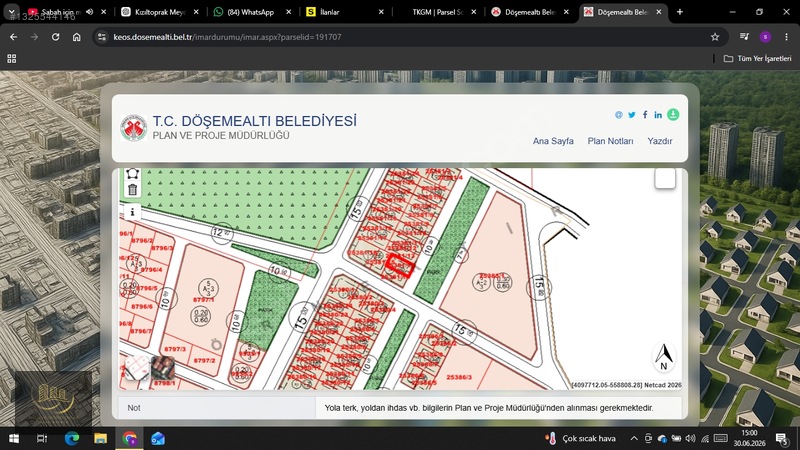Open the volume control in the tray
This screenshot has width=800, height=450.
(x=690, y=438)
